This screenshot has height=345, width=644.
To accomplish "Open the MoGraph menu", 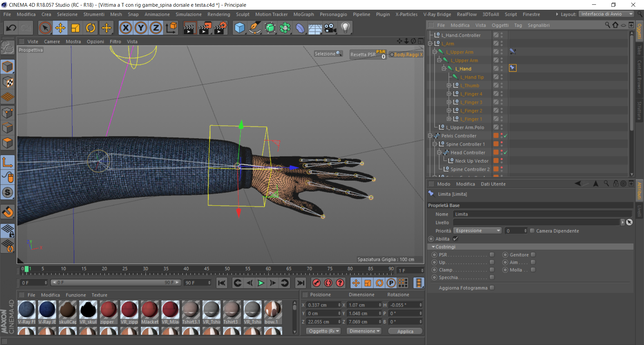I will [x=304, y=14].
